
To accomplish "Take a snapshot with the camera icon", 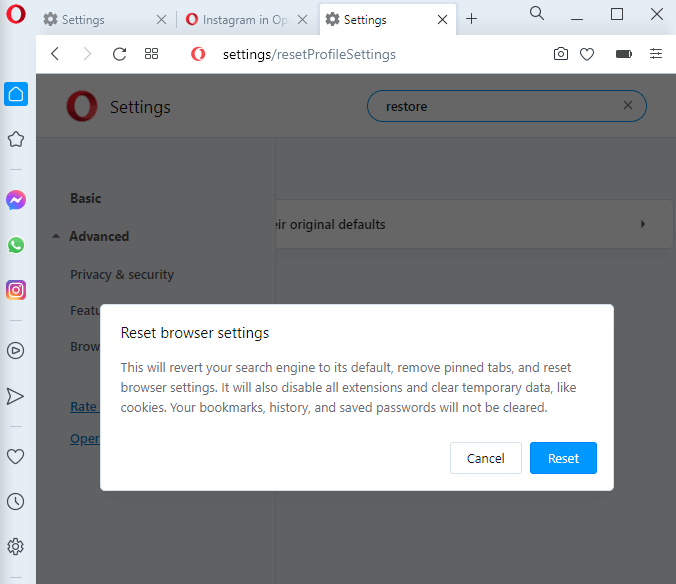I will tap(560, 54).
